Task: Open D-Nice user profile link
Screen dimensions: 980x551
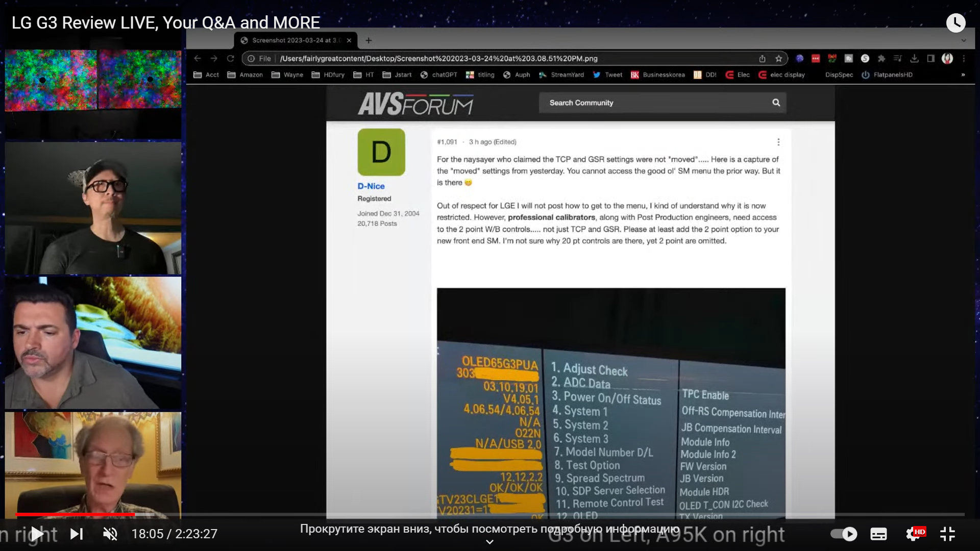Action: point(371,186)
